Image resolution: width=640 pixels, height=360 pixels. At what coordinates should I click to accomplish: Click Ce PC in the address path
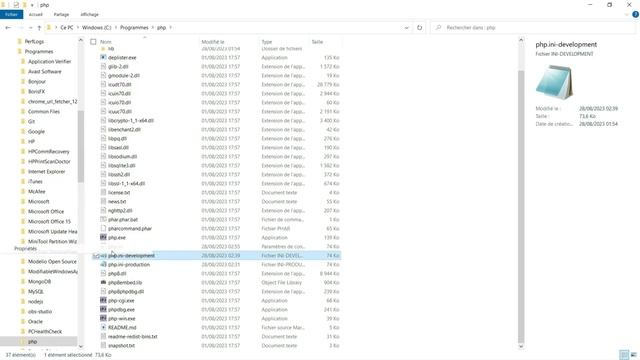pos(67,28)
